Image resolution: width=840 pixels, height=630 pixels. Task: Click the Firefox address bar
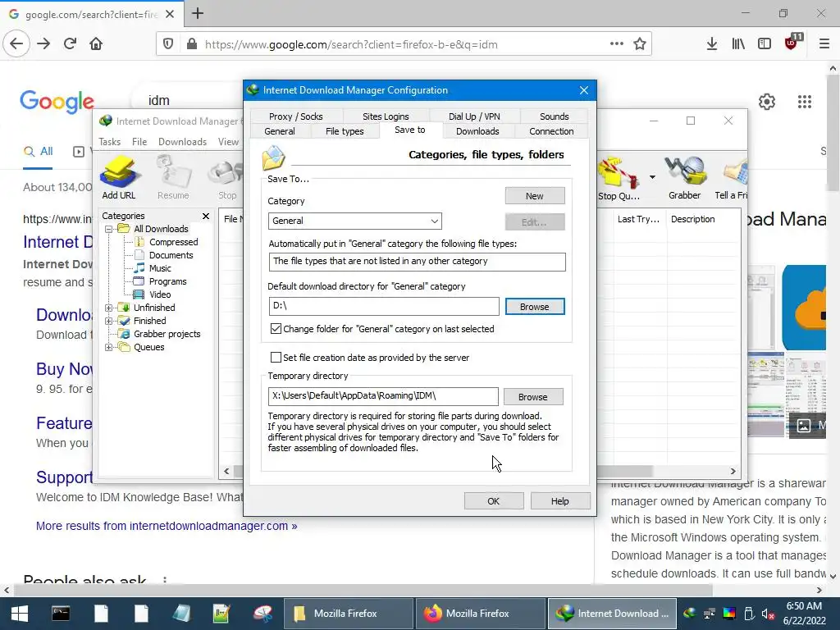[404, 44]
